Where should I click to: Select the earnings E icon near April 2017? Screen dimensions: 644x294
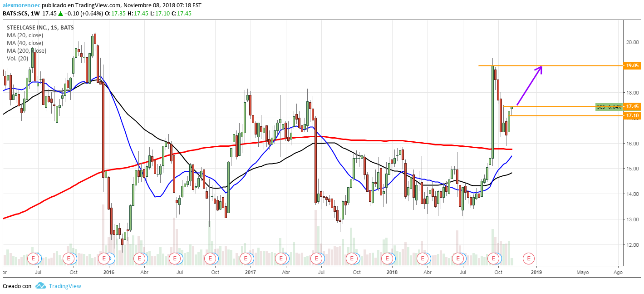(281, 259)
